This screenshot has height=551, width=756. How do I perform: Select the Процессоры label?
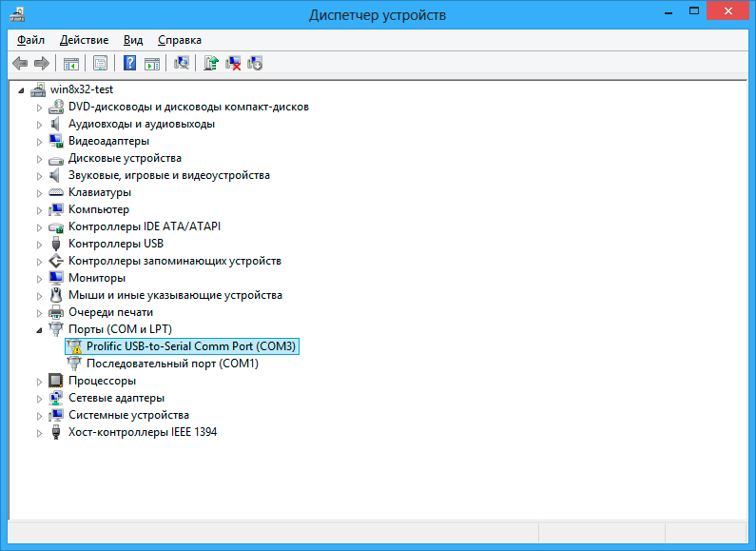(102, 381)
